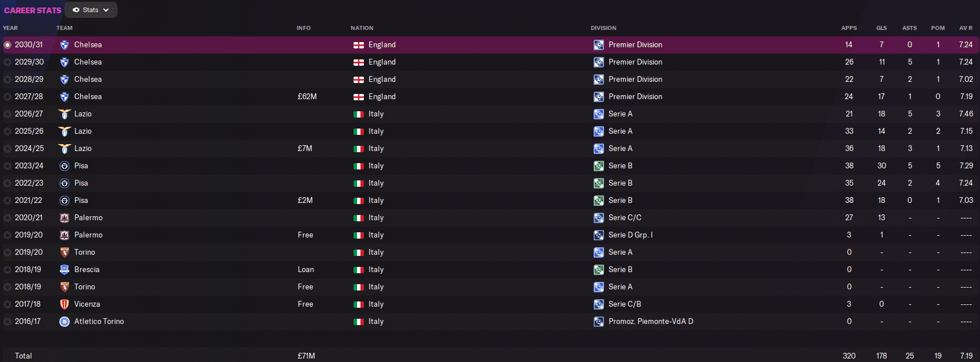The image size is (980, 362).
Task: Click the Chelsea club badge in 2030/31 row
Action: pyautogui.click(x=64, y=45)
